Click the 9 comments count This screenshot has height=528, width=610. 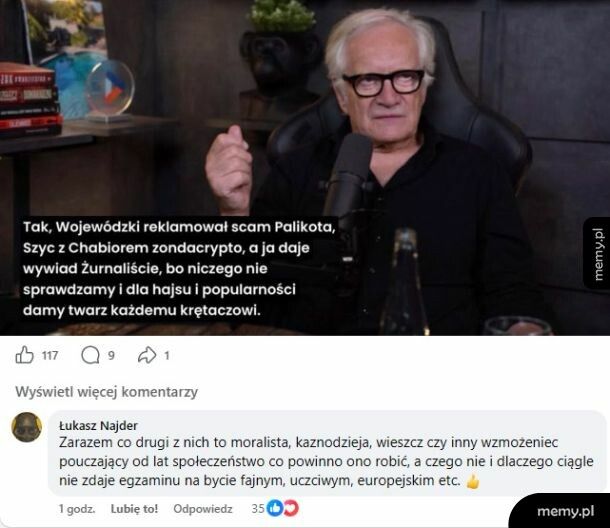(x=111, y=355)
